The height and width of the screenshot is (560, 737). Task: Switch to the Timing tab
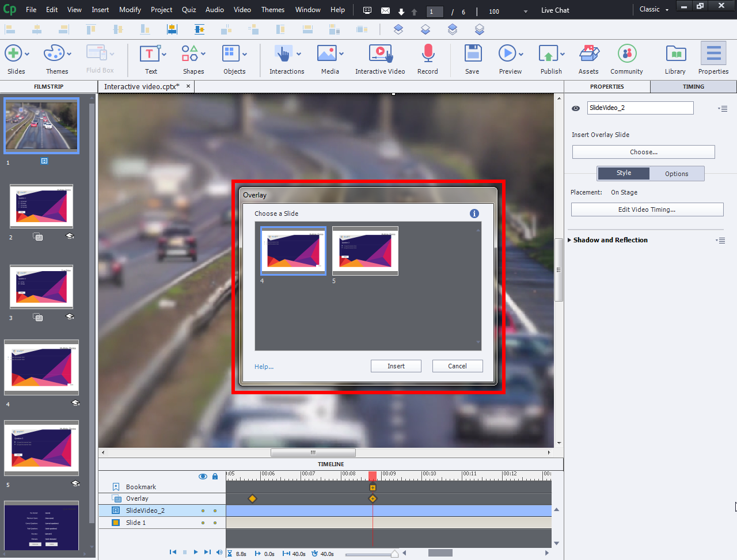pos(693,86)
